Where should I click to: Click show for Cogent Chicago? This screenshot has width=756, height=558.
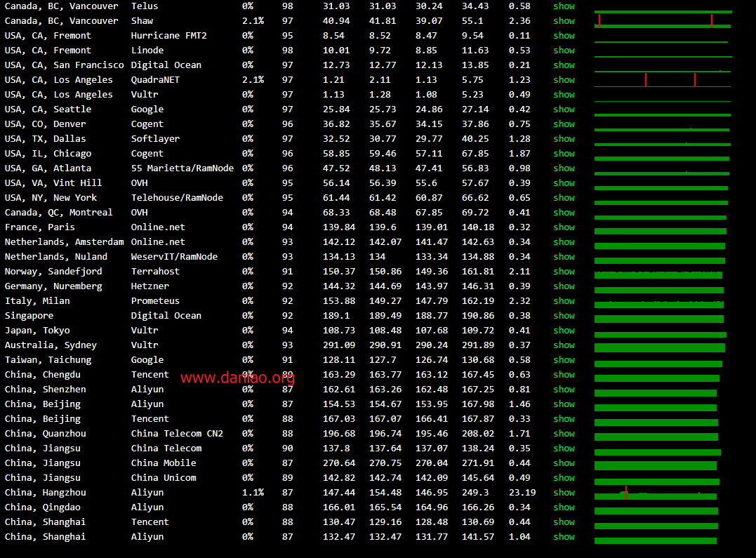coord(564,154)
